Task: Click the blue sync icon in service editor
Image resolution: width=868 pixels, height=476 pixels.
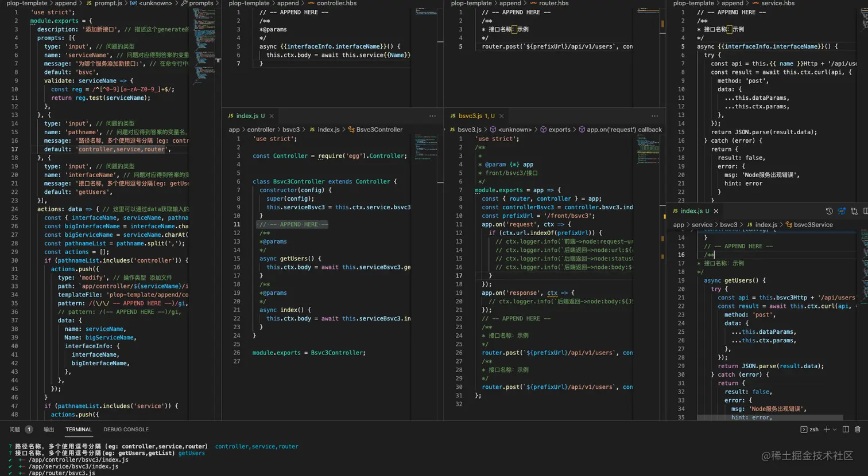Action: click(842, 211)
